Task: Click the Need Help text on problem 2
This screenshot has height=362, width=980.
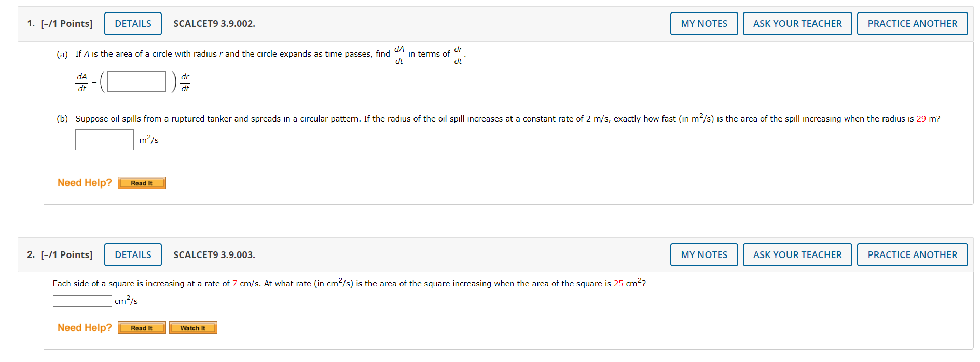Action: point(84,327)
